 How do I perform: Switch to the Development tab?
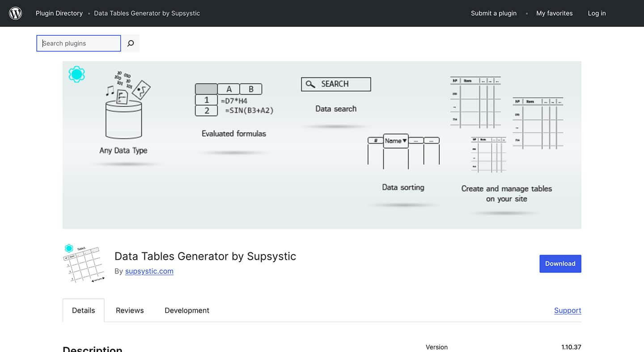click(187, 310)
